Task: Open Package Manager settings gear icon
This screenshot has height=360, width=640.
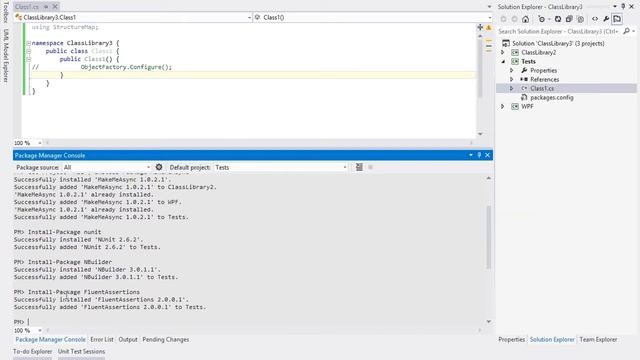Action: click(159, 167)
